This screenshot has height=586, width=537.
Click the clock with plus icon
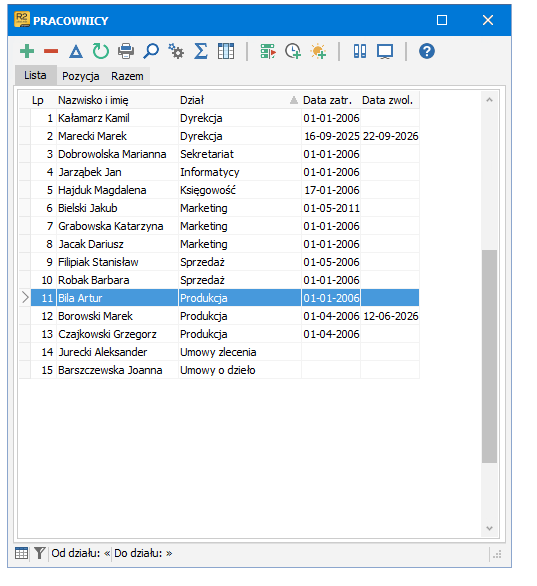tap(293, 51)
